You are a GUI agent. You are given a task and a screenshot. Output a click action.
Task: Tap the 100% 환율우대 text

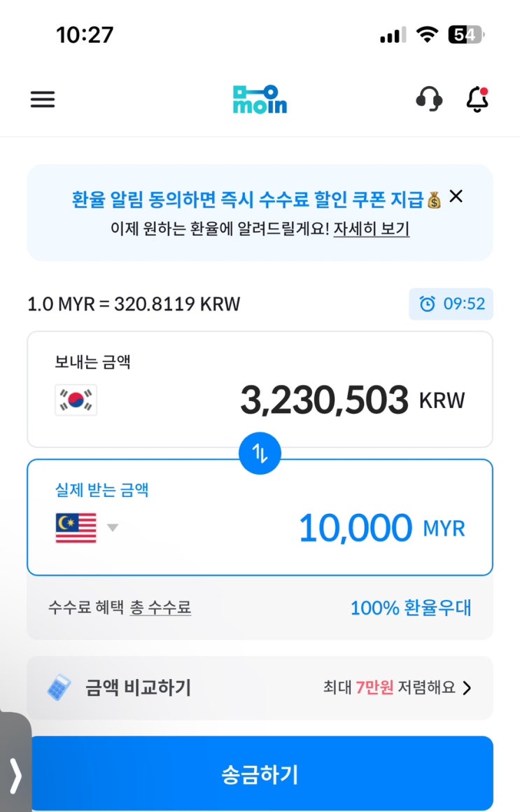[x=411, y=608]
